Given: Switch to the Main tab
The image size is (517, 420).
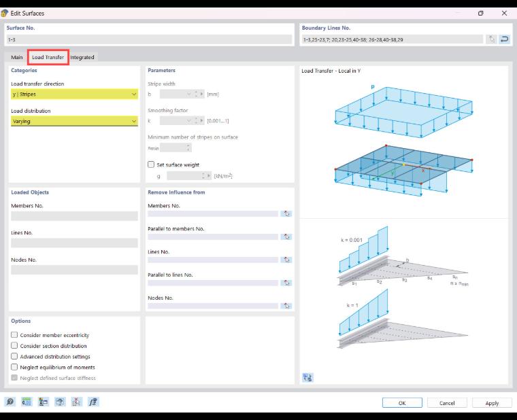Looking at the screenshot, I should point(17,57).
